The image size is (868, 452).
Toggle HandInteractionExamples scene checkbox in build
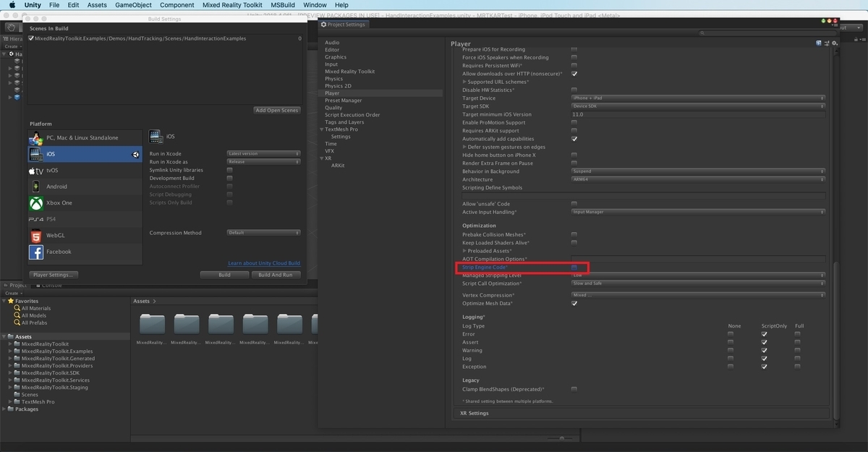click(x=32, y=38)
